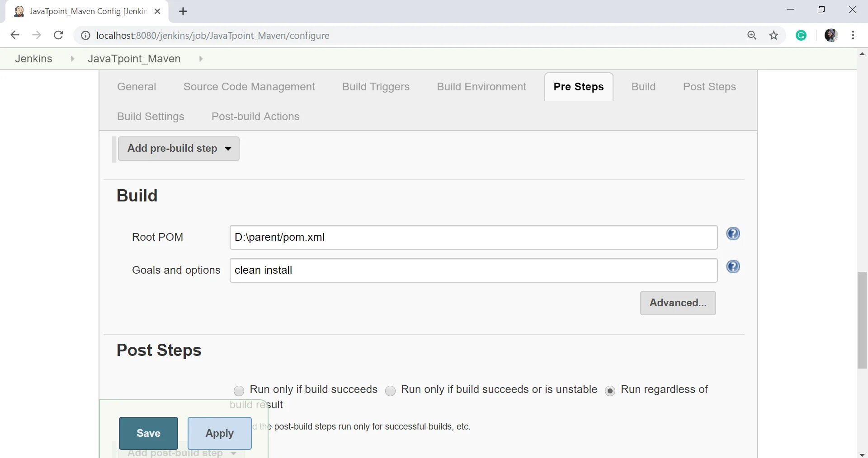Open the Chrome three-dot menu
This screenshot has height=458, width=868.
(x=853, y=35)
